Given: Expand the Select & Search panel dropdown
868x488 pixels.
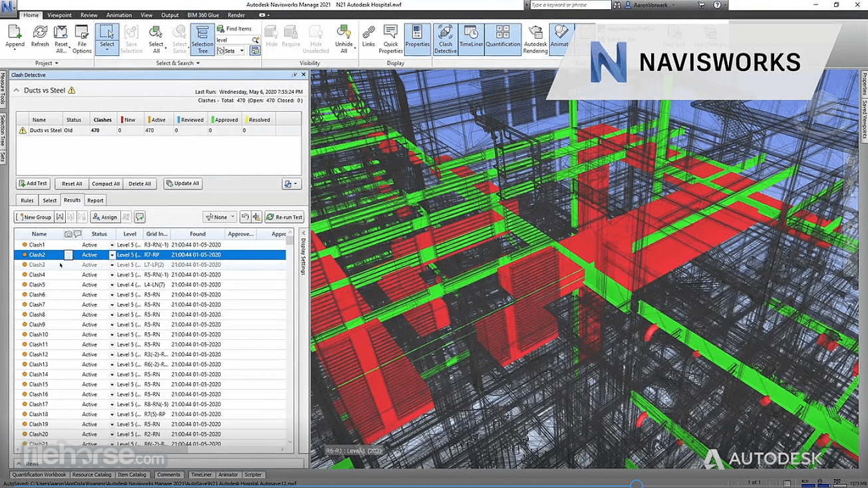Looking at the screenshot, I should point(178,63).
